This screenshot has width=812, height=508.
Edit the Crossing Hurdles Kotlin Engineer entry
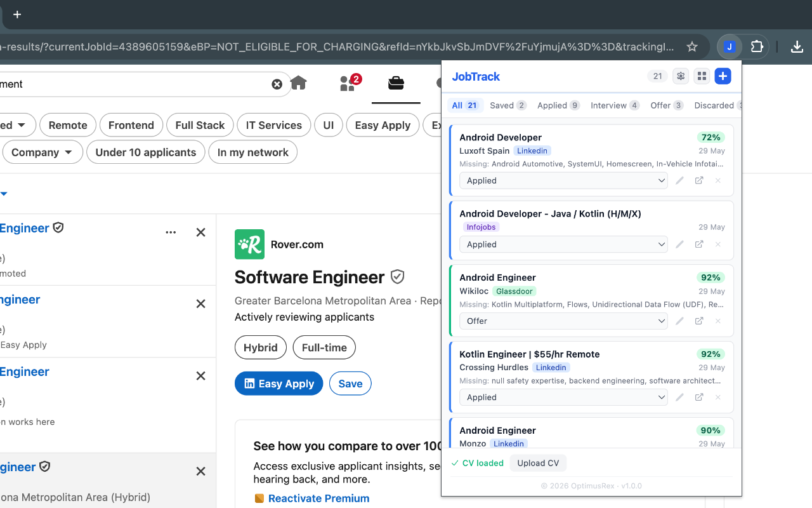pos(679,398)
